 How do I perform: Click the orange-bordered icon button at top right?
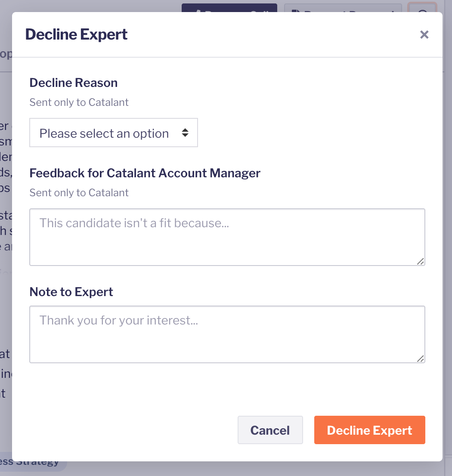422,7
